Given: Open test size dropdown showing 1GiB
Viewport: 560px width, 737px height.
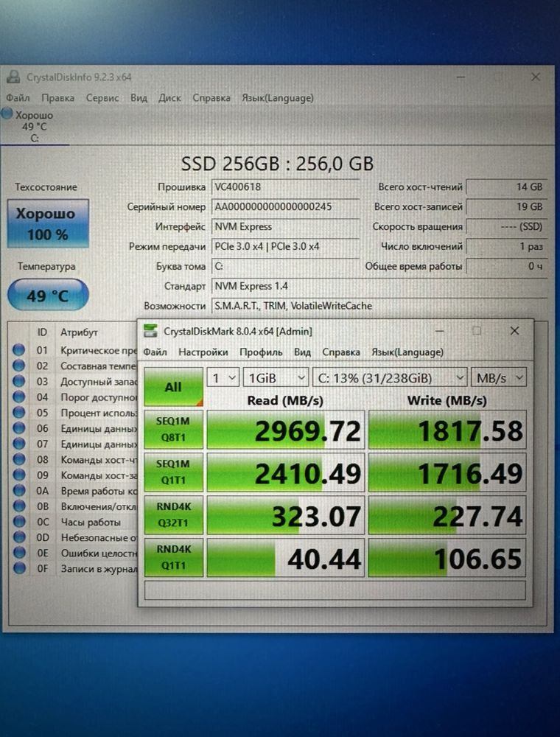Looking at the screenshot, I should click(x=276, y=378).
